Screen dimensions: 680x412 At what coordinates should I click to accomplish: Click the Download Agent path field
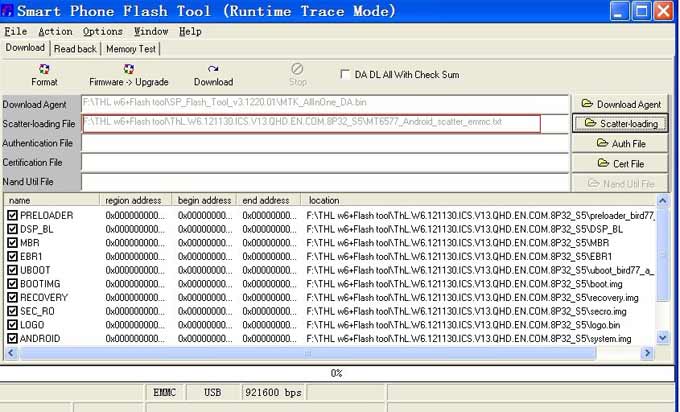point(325,104)
